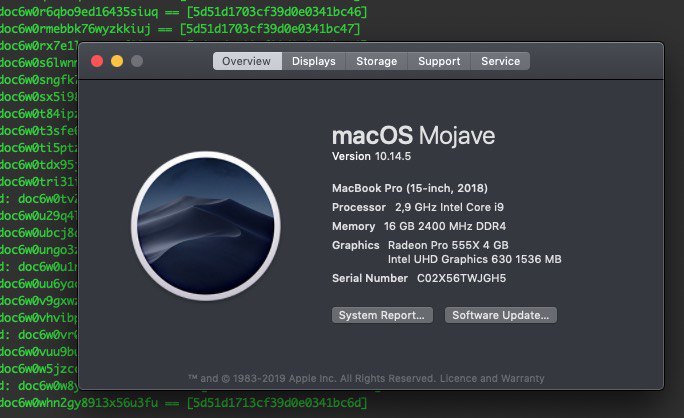Open the Licence and Warranty link
The height and width of the screenshot is (418, 684).
(492, 378)
